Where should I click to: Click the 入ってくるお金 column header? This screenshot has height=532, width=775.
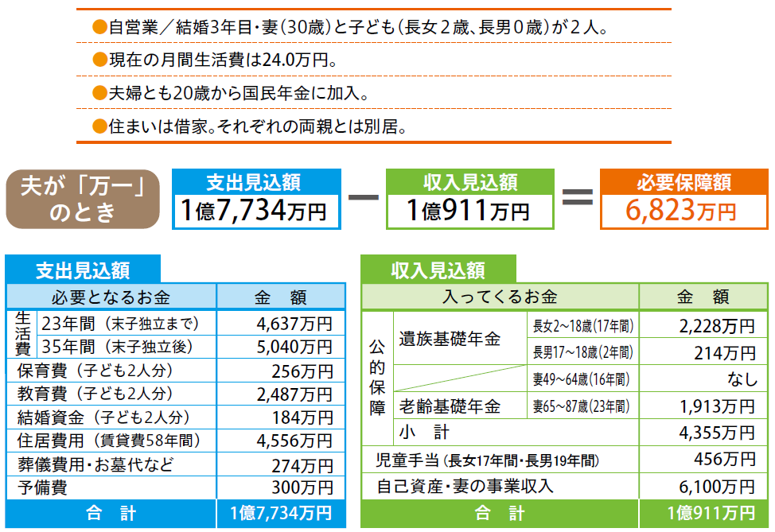click(500, 297)
